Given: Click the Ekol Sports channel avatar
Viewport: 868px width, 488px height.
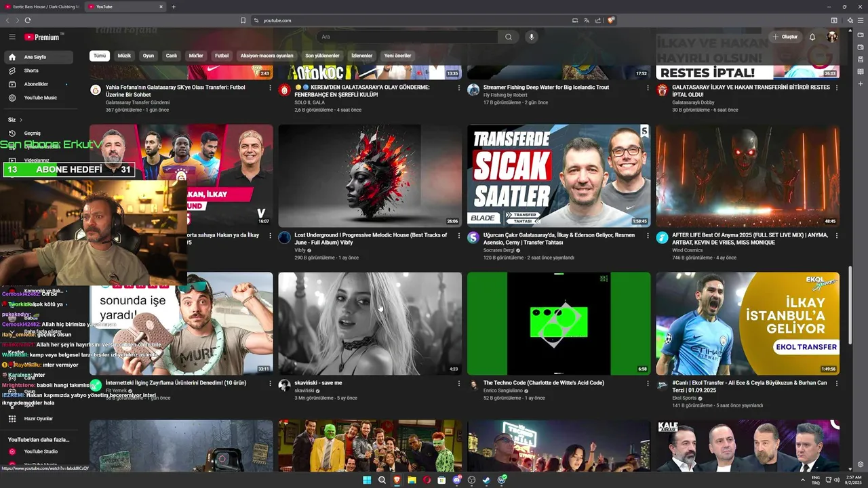Looking at the screenshot, I should 662,385.
